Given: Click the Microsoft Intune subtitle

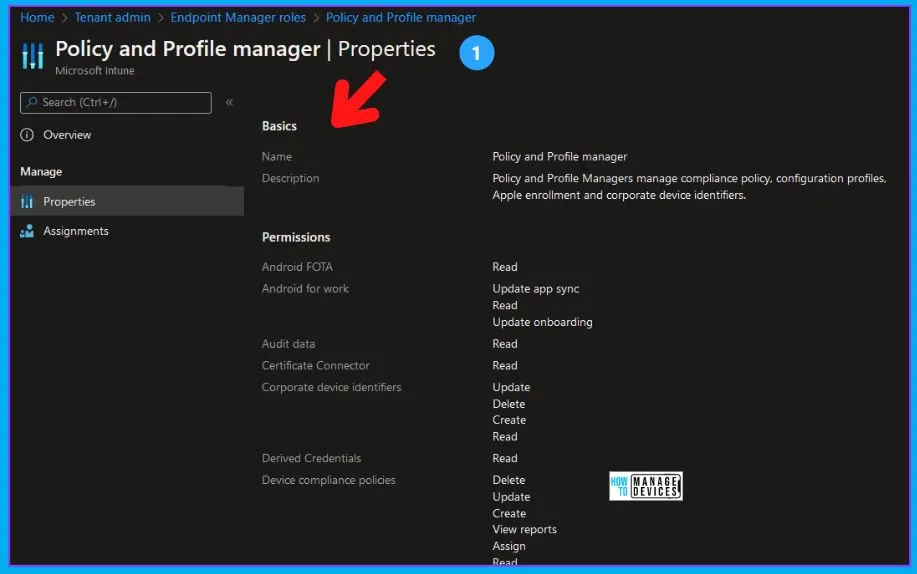Looking at the screenshot, I should 95,71.
